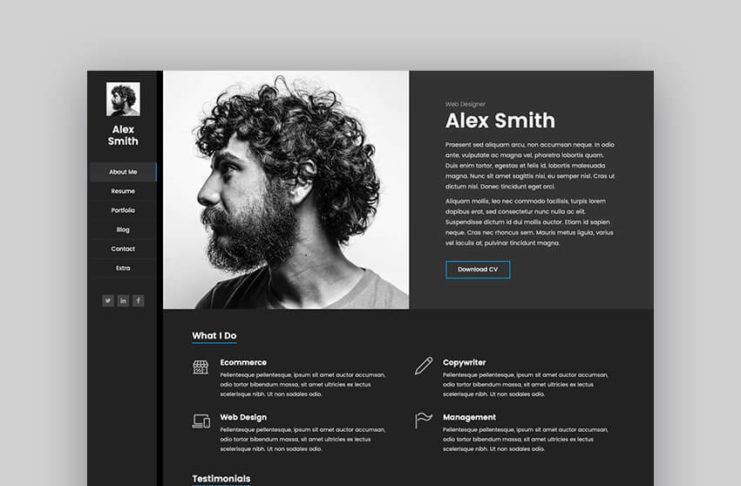Open the Resume menu item
This screenshot has width=741, height=486.
pos(123,191)
